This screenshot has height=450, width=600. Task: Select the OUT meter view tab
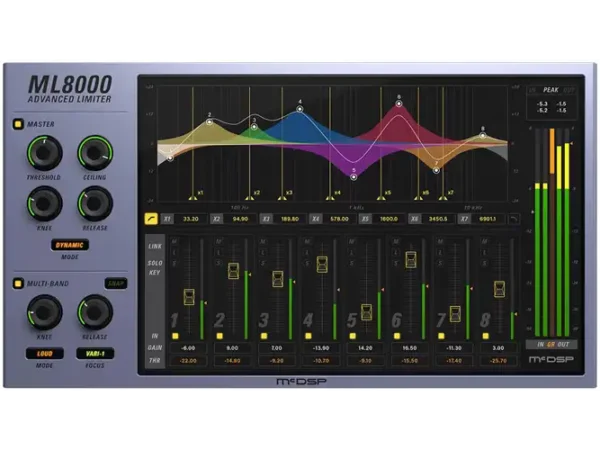pos(563,344)
